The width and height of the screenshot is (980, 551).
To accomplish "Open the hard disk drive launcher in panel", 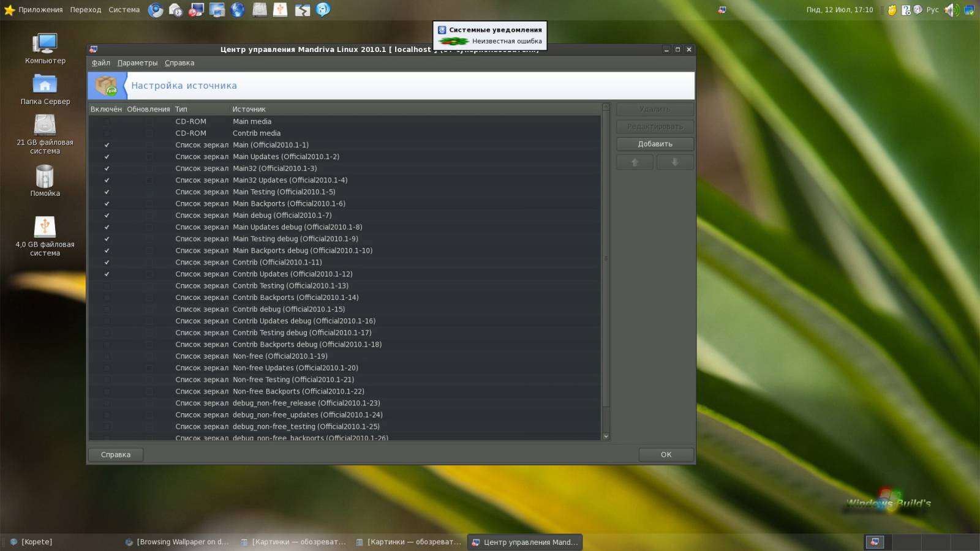I will (260, 10).
